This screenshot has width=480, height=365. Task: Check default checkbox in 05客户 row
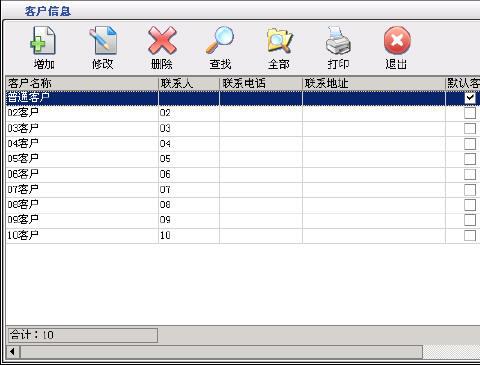(x=470, y=159)
